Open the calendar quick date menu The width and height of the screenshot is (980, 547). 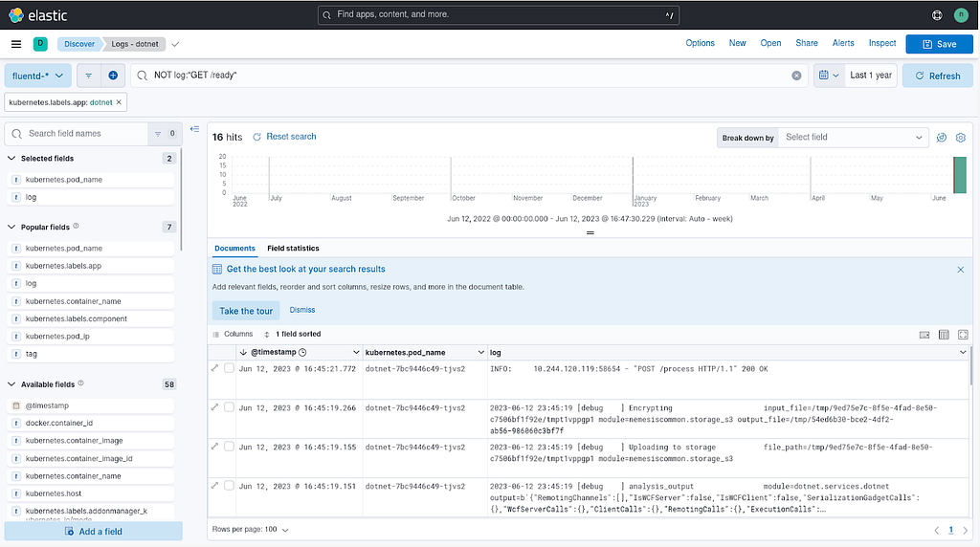(829, 76)
